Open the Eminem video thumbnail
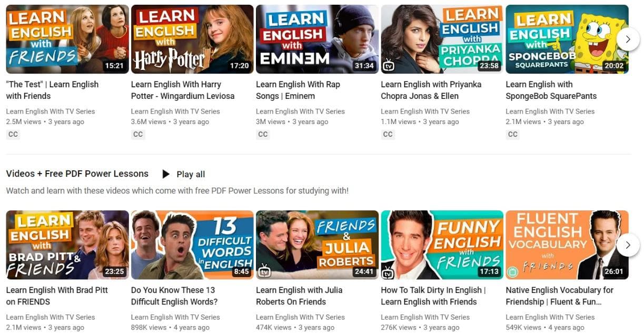This screenshot has height=335, width=644. click(317, 39)
